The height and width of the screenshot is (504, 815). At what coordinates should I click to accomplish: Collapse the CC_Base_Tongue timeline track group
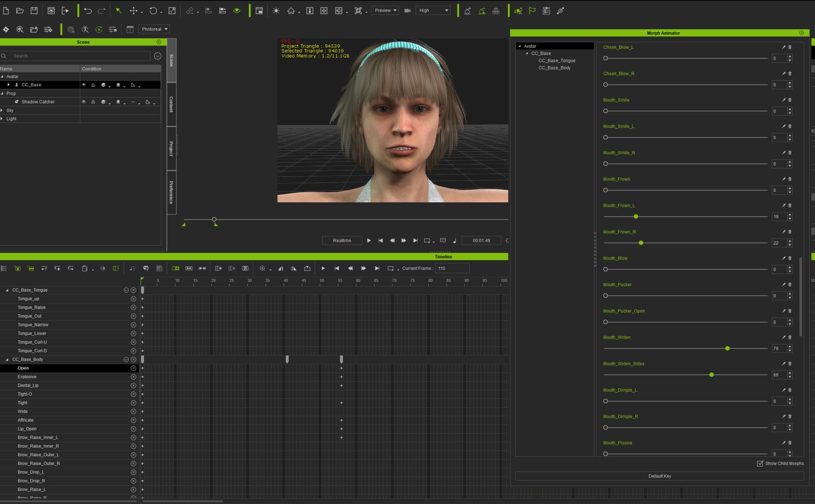coord(7,290)
